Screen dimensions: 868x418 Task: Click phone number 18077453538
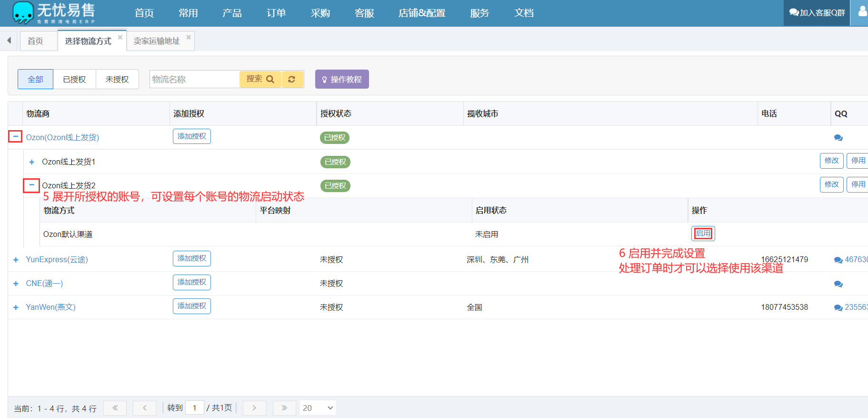pyautogui.click(x=785, y=307)
